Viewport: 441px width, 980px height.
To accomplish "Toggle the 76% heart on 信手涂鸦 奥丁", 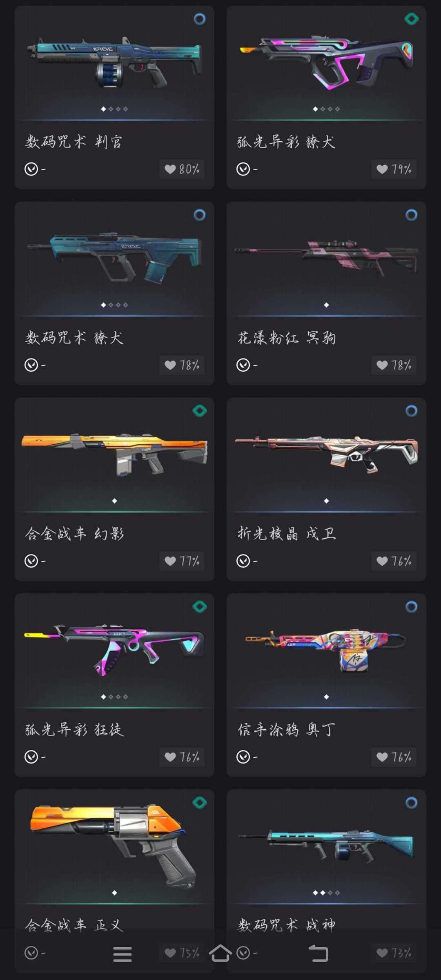I will (394, 757).
